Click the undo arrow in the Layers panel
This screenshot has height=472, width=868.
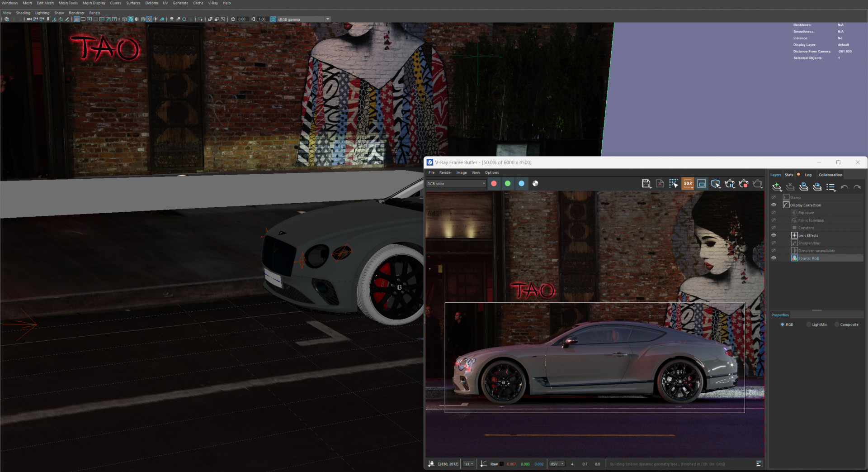click(x=844, y=187)
